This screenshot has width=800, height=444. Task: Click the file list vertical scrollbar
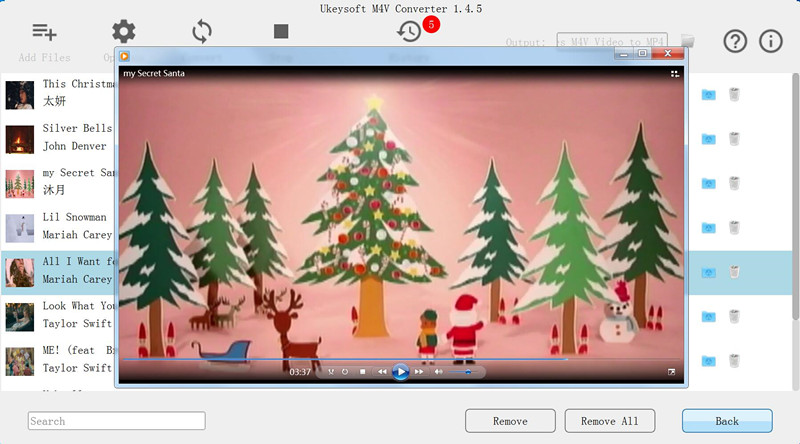(795, 197)
